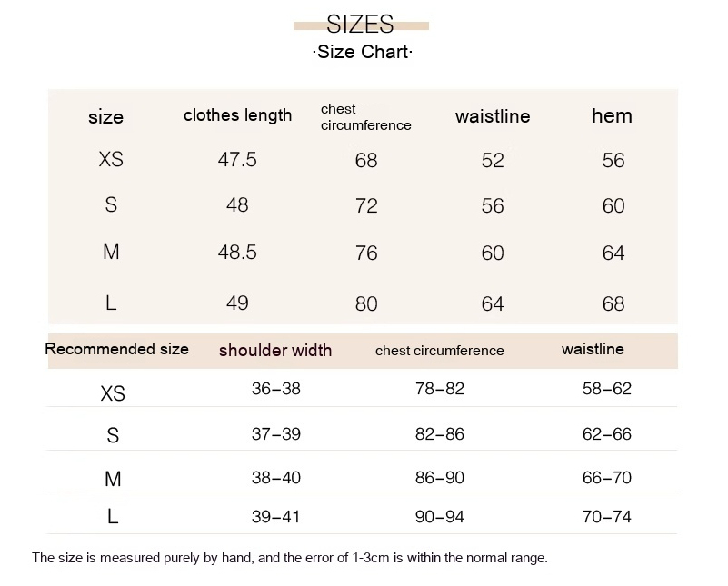
Task: Select the chest circumference value 72
Action: 366,206
